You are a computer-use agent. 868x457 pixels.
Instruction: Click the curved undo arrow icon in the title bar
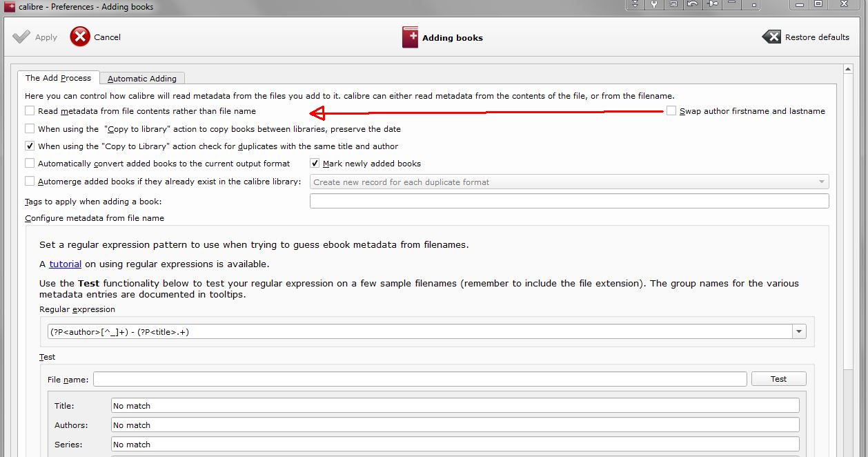(x=693, y=4)
